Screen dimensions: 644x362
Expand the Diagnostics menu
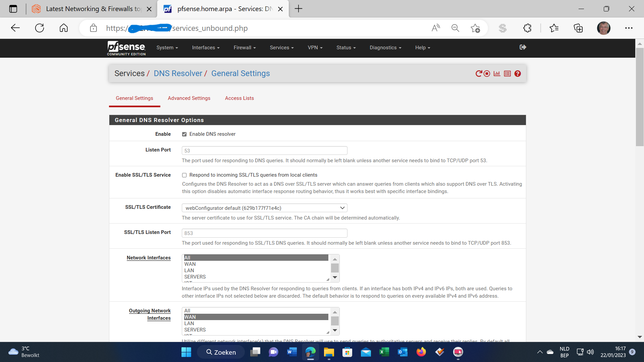385,48
